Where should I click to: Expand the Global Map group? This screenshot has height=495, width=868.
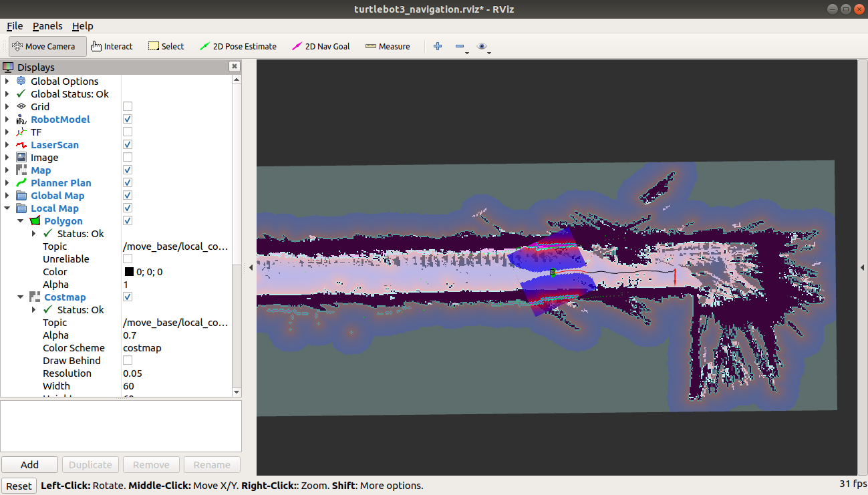7,195
